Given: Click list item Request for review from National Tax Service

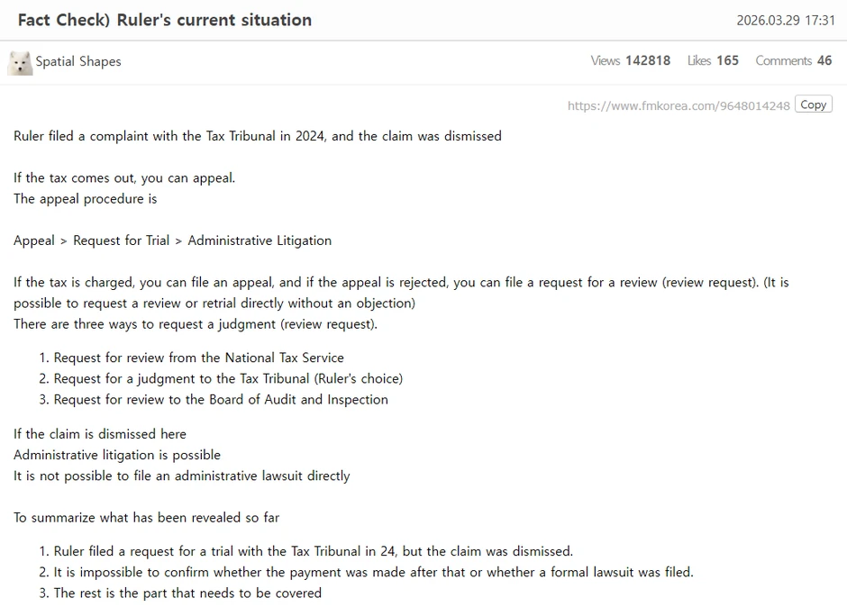Looking at the screenshot, I should pyautogui.click(x=198, y=358).
